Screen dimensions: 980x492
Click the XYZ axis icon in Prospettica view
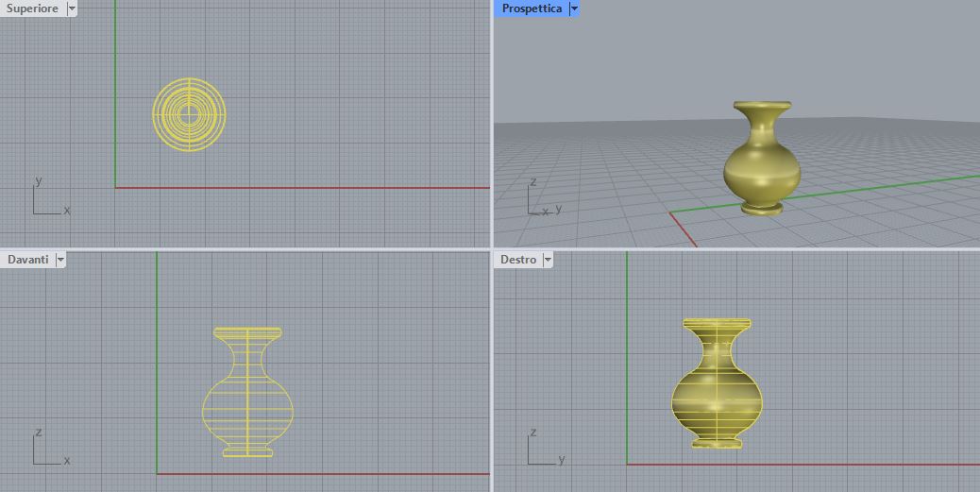click(538, 200)
